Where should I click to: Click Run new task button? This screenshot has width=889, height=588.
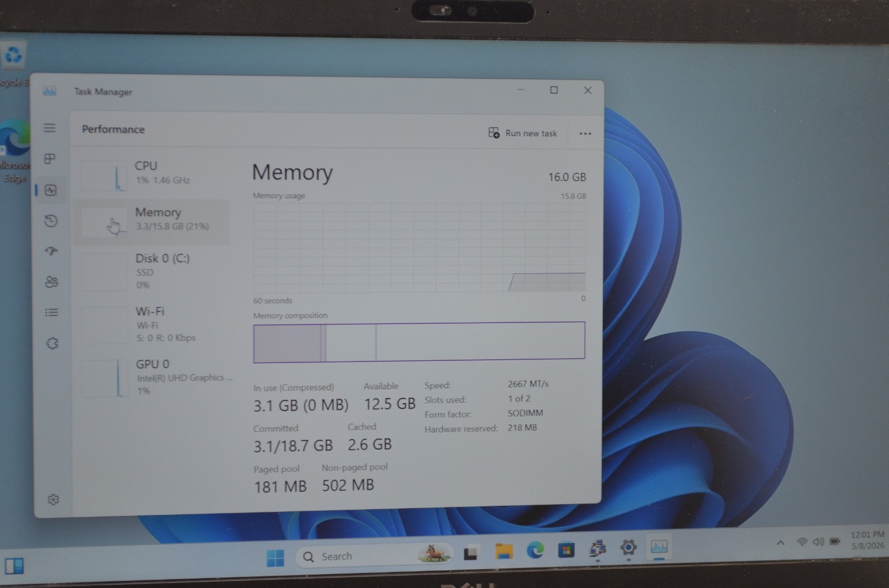522,133
